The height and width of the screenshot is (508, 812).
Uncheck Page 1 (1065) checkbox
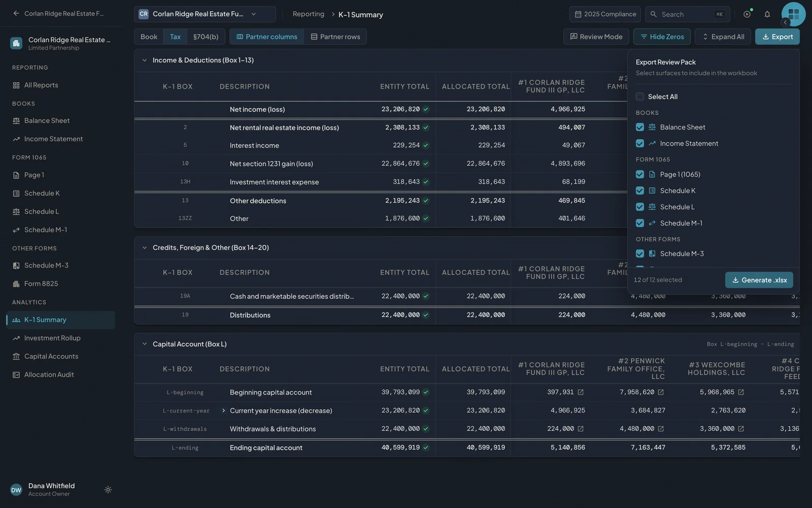pyautogui.click(x=640, y=174)
